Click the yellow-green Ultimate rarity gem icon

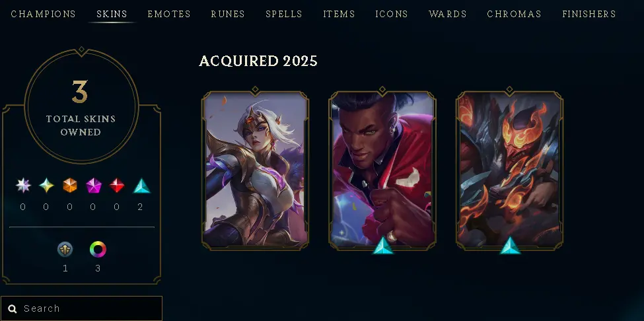(46, 186)
